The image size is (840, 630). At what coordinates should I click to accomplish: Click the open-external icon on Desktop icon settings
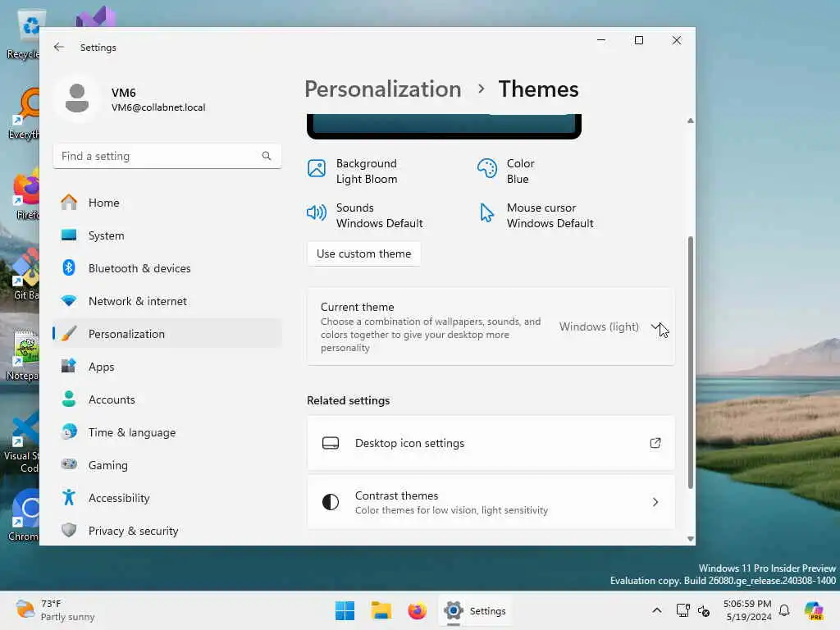pos(655,443)
